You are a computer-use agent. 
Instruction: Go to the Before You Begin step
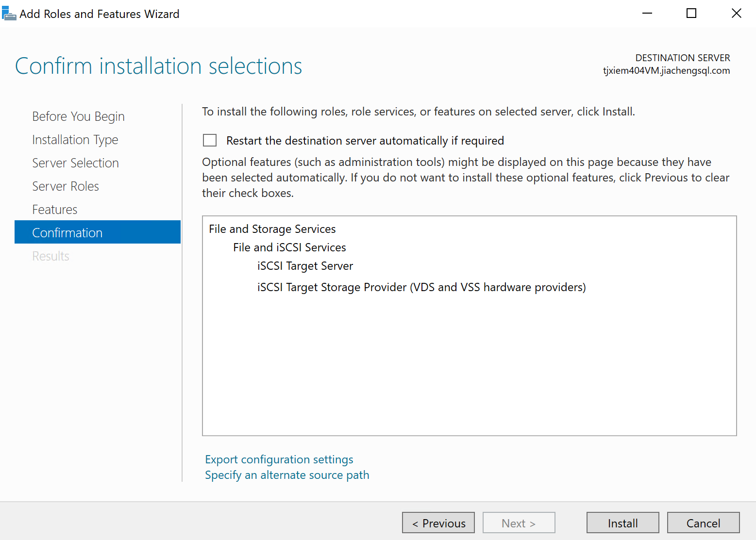78,116
